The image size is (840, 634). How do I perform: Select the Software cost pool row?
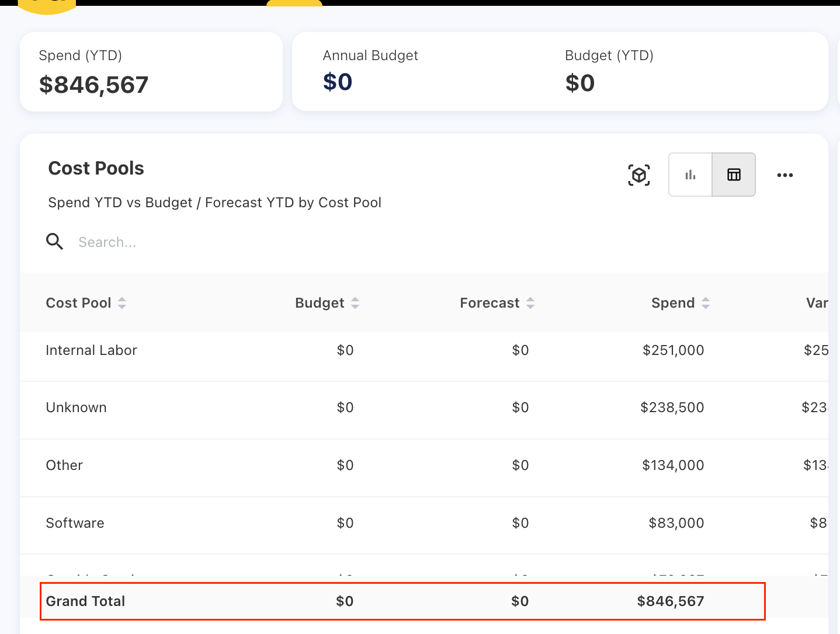coord(75,523)
